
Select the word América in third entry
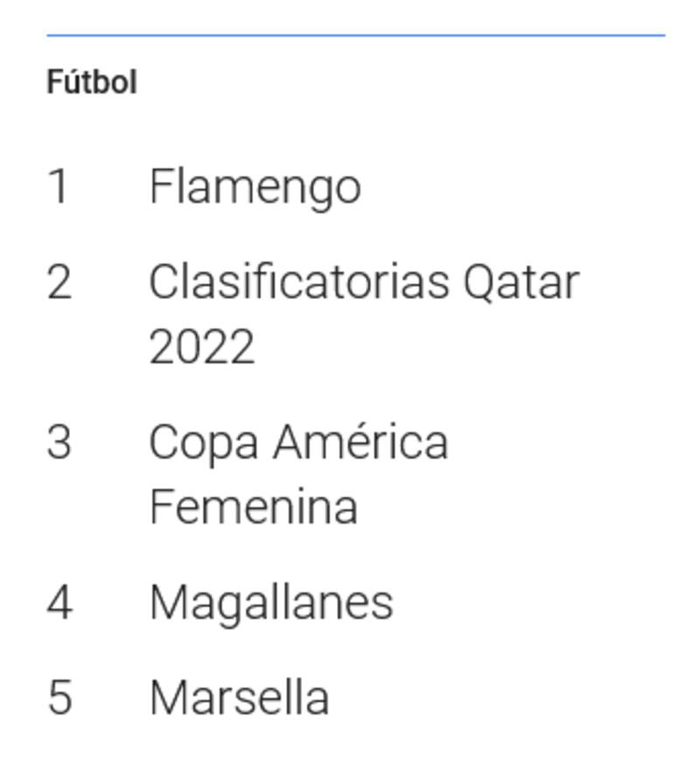[x=360, y=443]
